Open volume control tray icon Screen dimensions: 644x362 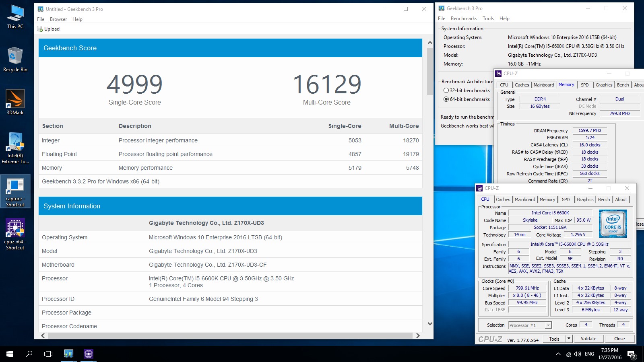point(578,354)
